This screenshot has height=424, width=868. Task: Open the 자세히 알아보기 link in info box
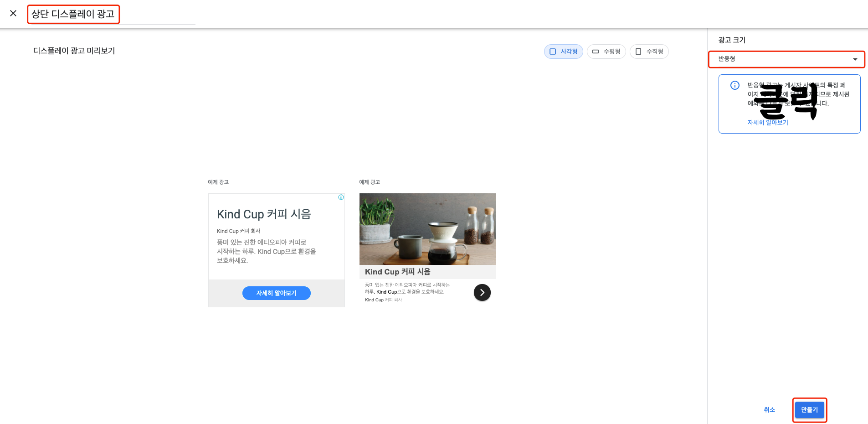click(767, 123)
